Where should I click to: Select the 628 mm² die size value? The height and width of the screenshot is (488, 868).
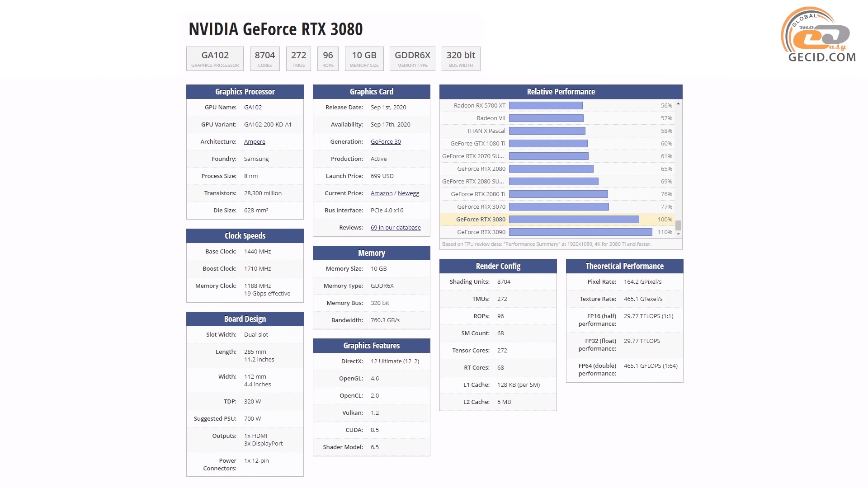pyautogui.click(x=256, y=210)
